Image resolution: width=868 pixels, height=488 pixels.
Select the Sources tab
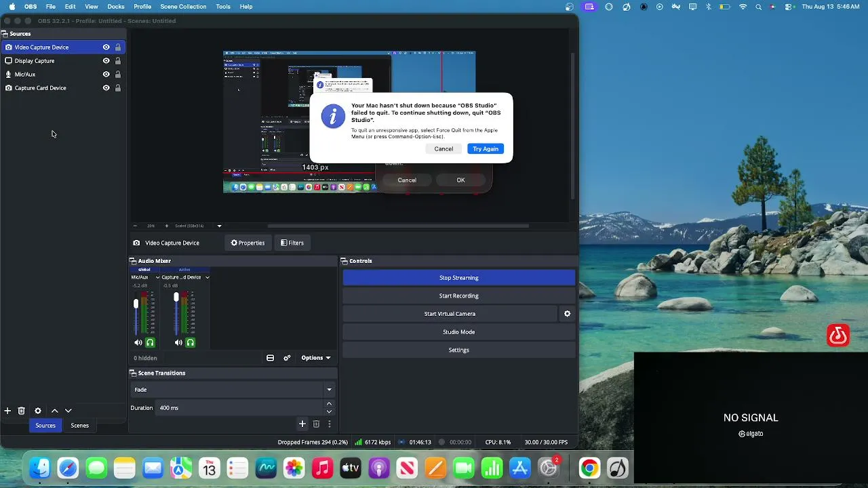point(45,426)
